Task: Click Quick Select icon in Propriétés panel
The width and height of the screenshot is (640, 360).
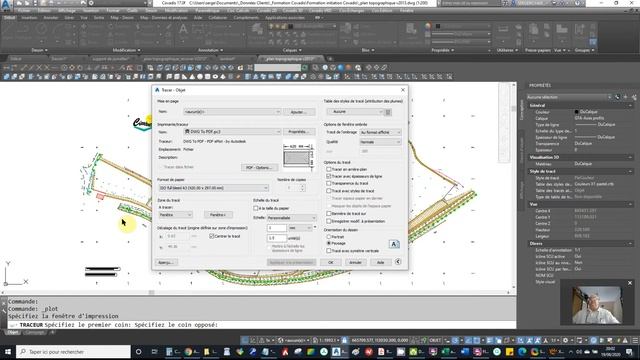Action: point(634,97)
